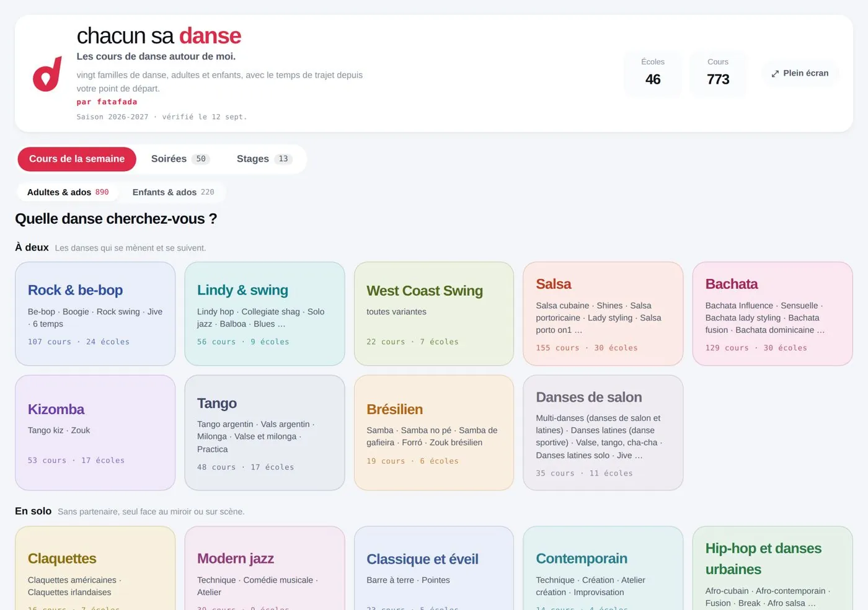Image resolution: width=868 pixels, height=610 pixels.
Task: Choose the Adultes & ados filter
Action: (x=68, y=192)
